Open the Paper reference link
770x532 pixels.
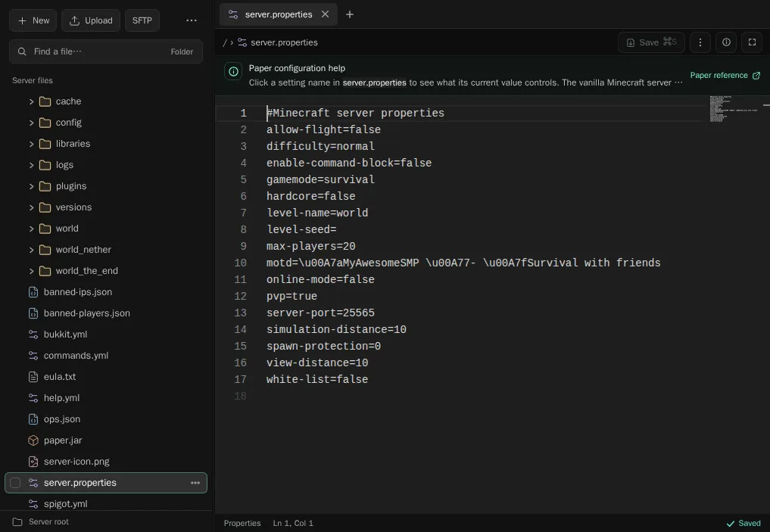click(725, 75)
